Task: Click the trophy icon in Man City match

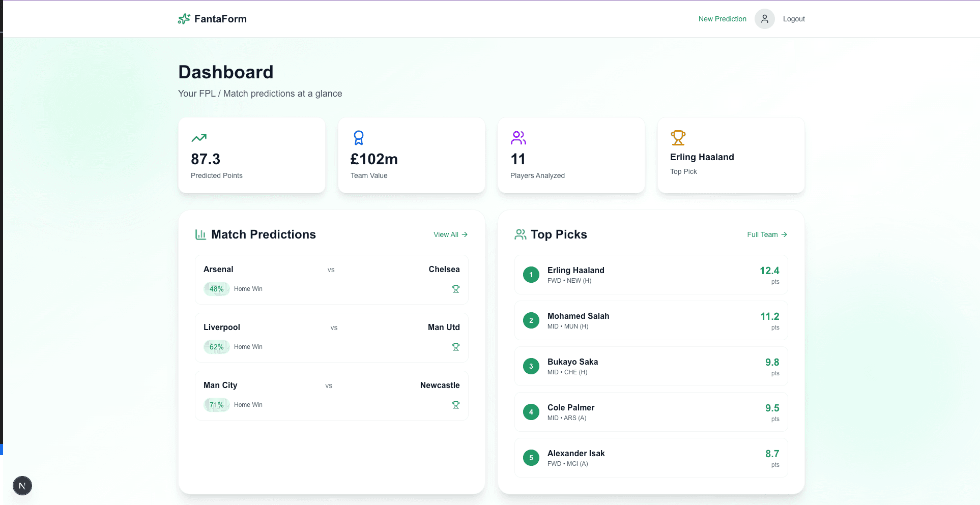Action: click(x=456, y=405)
